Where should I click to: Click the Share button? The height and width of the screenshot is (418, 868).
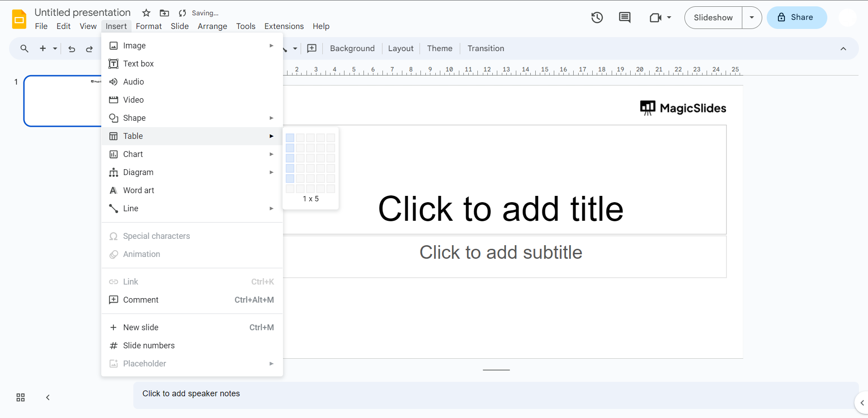pos(797,18)
